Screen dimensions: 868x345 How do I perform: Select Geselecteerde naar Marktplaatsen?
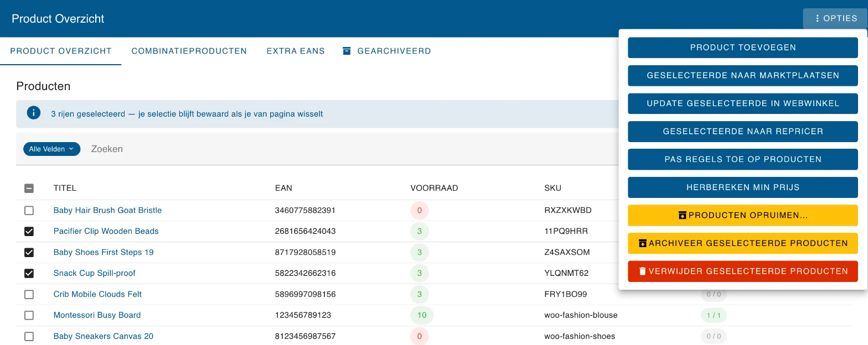click(x=743, y=75)
